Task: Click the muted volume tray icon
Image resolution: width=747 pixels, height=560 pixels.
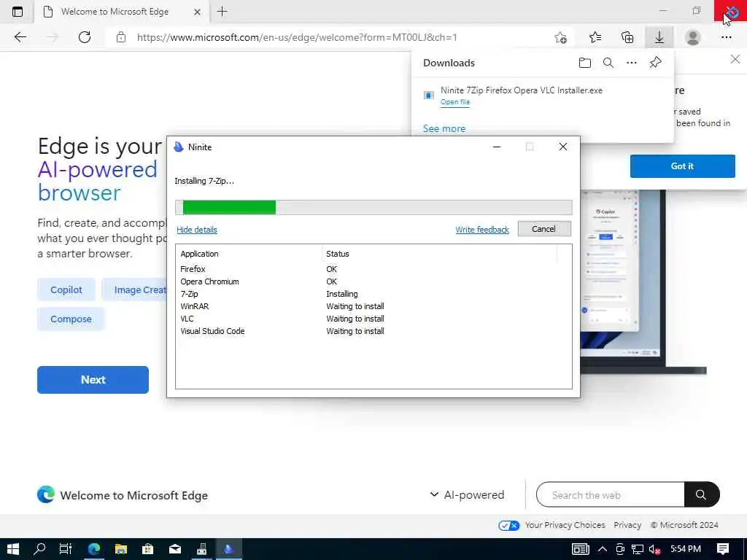Action: coord(655,549)
